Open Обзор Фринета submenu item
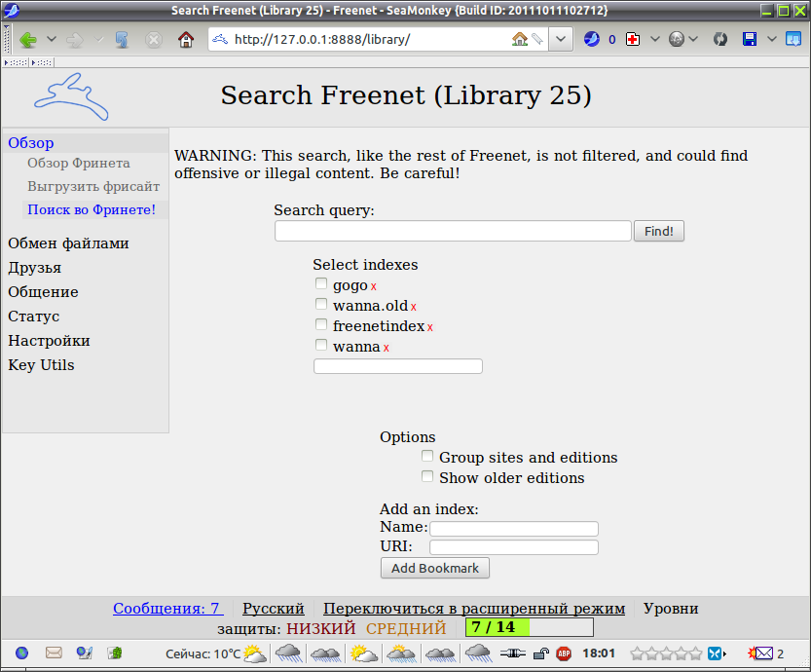The width and height of the screenshot is (811, 672). click(x=79, y=163)
